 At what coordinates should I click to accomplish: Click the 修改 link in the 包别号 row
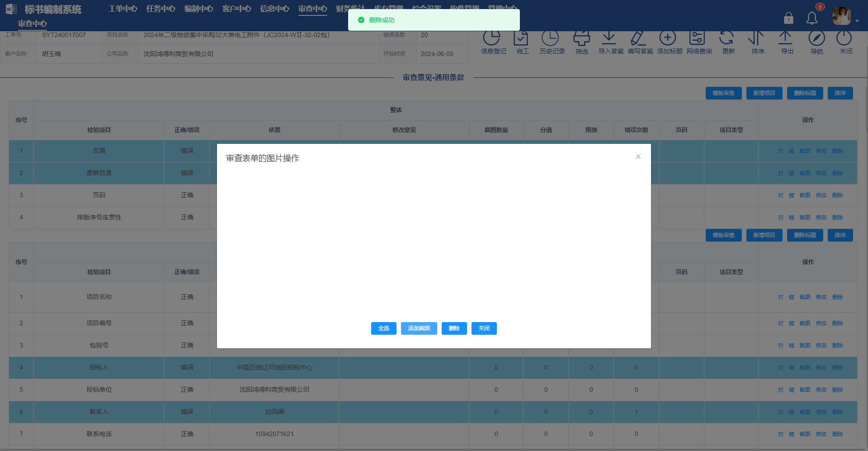click(821, 346)
